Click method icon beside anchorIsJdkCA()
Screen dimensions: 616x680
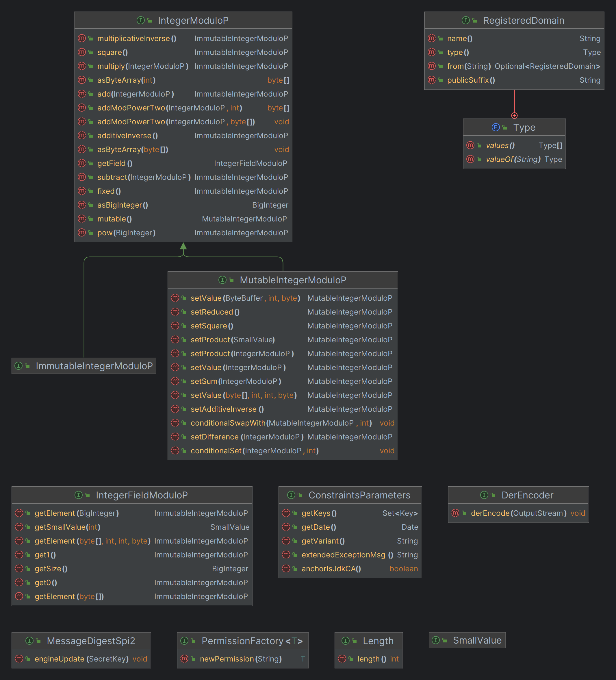pos(286,568)
